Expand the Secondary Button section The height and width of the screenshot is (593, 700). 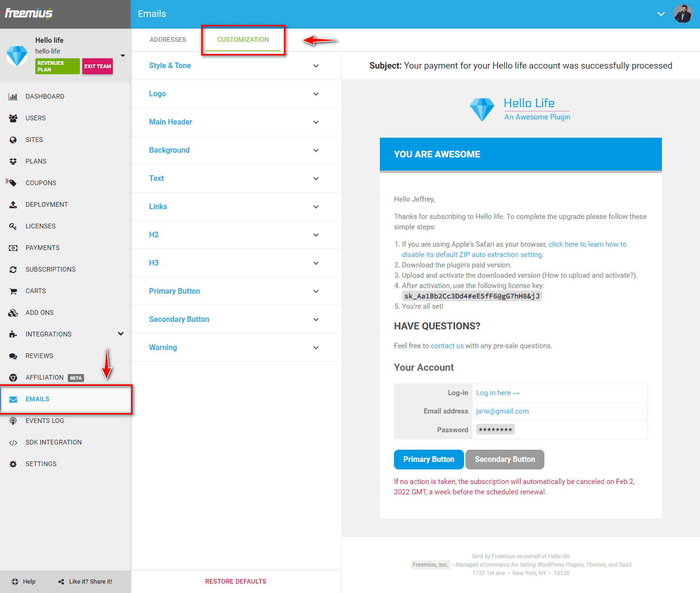coord(236,320)
